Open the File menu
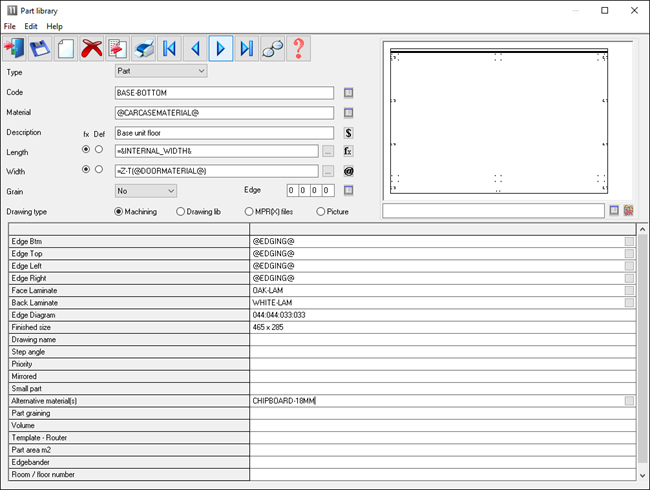The width and height of the screenshot is (650, 490). (x=10, y=26)
